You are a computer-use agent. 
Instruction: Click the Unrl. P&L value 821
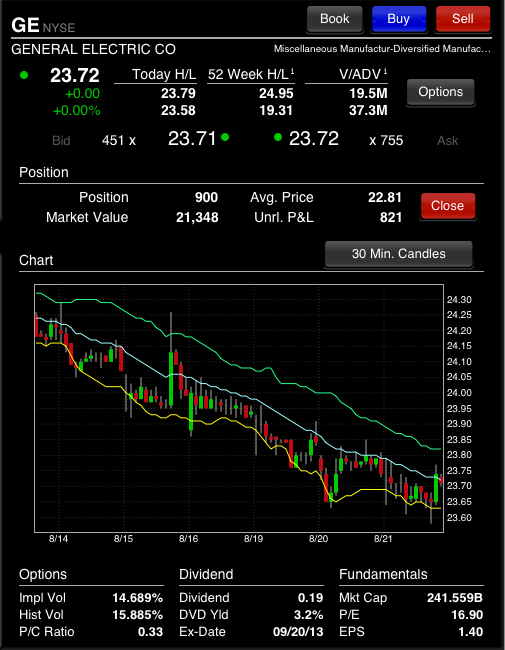pos(391,217)
